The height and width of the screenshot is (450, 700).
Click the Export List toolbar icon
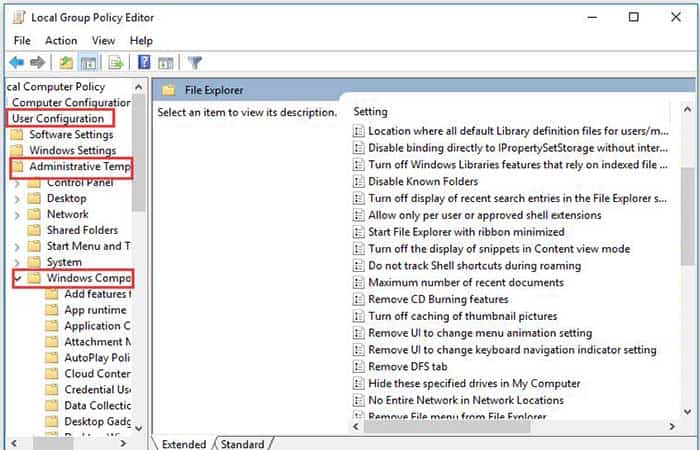tap(115, 63)
